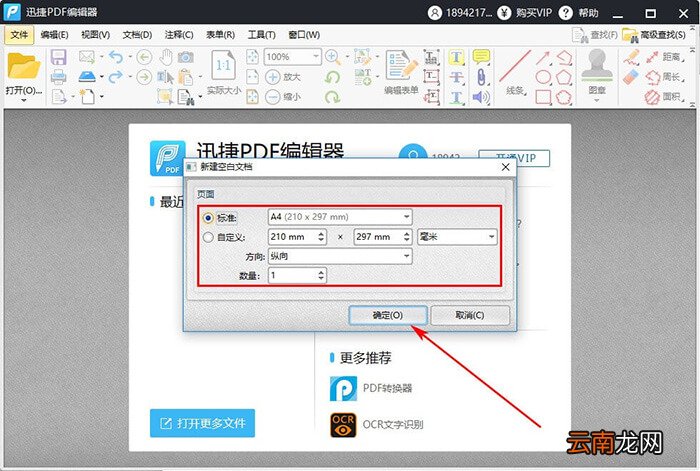
Task: Close the 新建空白文档 dialog
Action: tap(505, 167)
